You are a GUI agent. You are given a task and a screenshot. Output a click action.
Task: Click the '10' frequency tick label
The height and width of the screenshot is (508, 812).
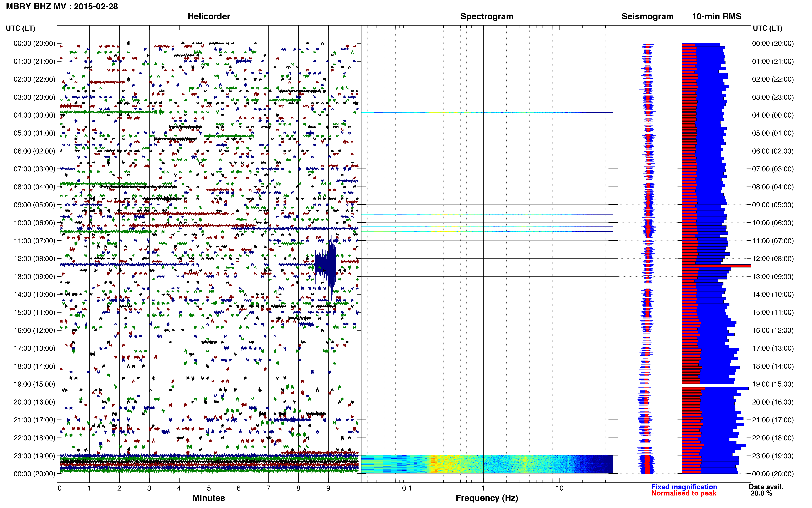(559, 488)
